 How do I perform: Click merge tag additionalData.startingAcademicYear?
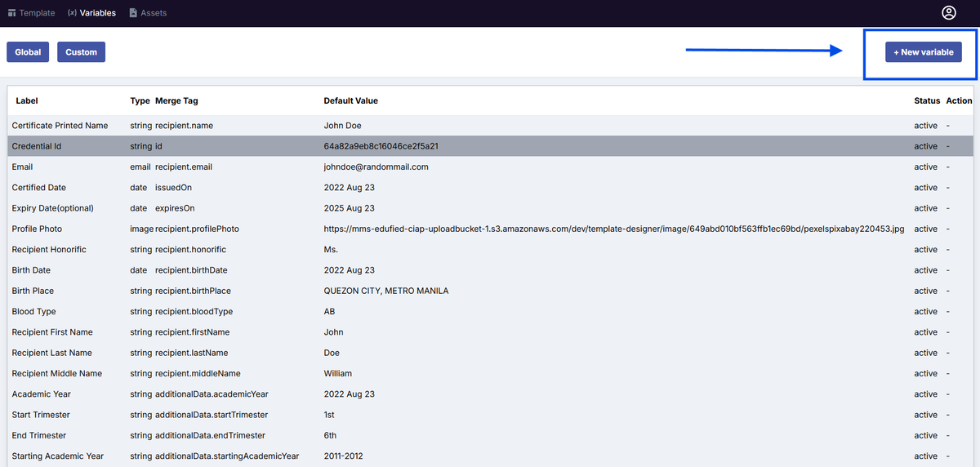coord(227,456)
